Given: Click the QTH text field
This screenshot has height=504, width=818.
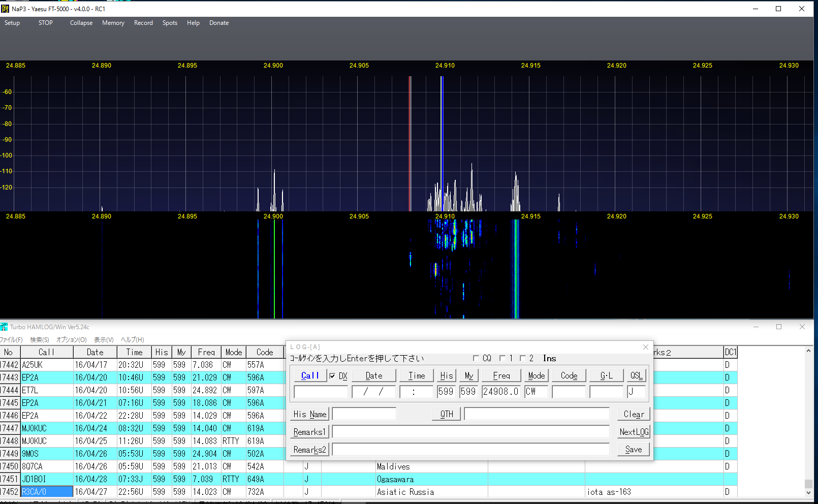Looking at the screenshot, I should pyautogui.click(x=537, y=414).
